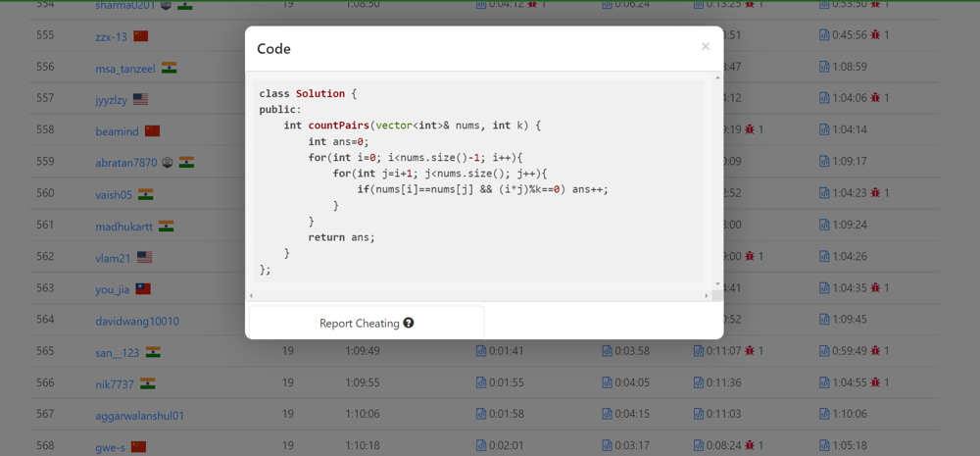Click the finish time 1:10:18
Image resolution: width=980 pixels, height=456 pixels.
pyautogui.click(x=363, y=445)
